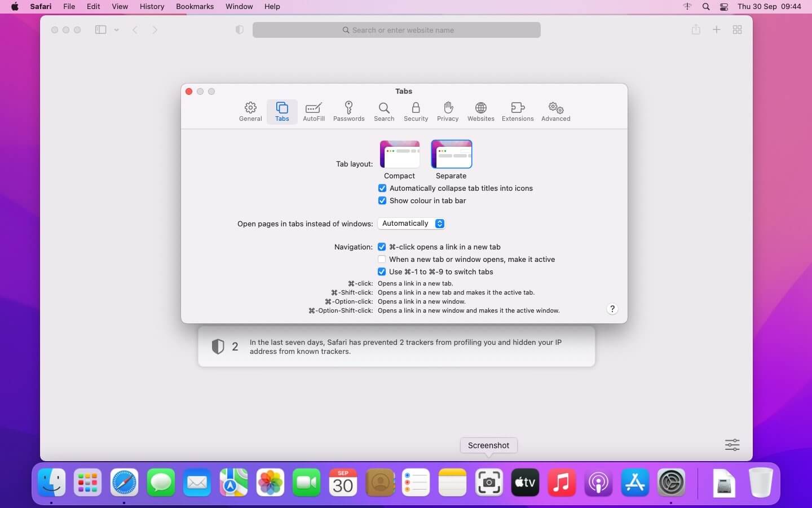This screenshot has width=812, height=508.
Task: Open the Window menu
Action: coord(239,7)
